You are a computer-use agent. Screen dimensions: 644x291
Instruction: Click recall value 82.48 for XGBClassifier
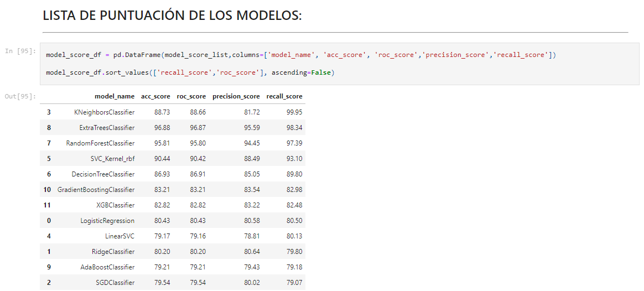click(294, 205)
